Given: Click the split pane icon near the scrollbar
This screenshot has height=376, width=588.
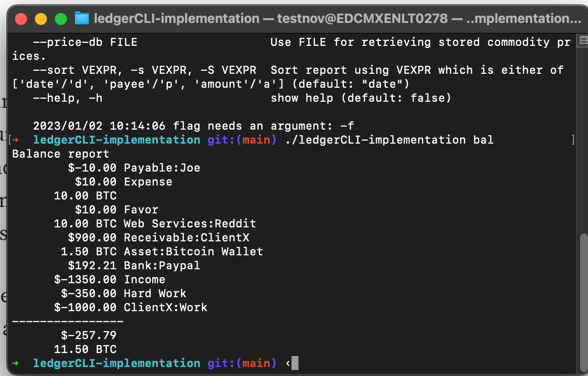Looking at the screenshot, I should (x=583, y=40).
